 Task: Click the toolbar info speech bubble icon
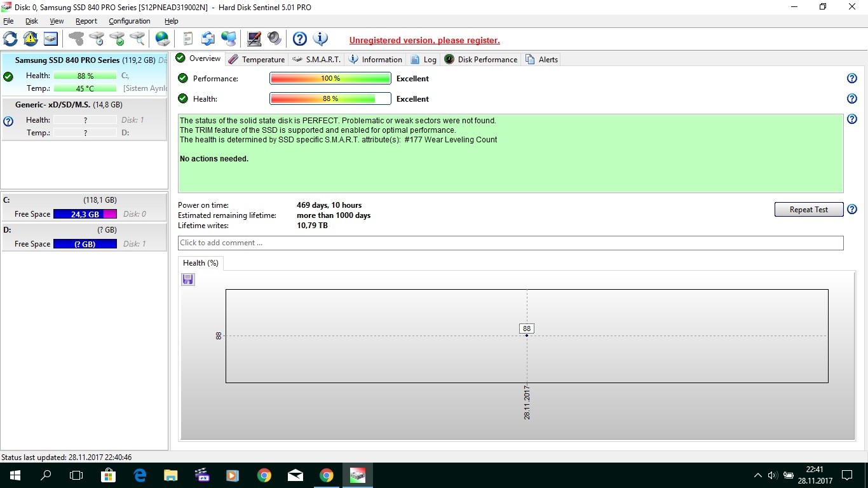tap(320, 39)
